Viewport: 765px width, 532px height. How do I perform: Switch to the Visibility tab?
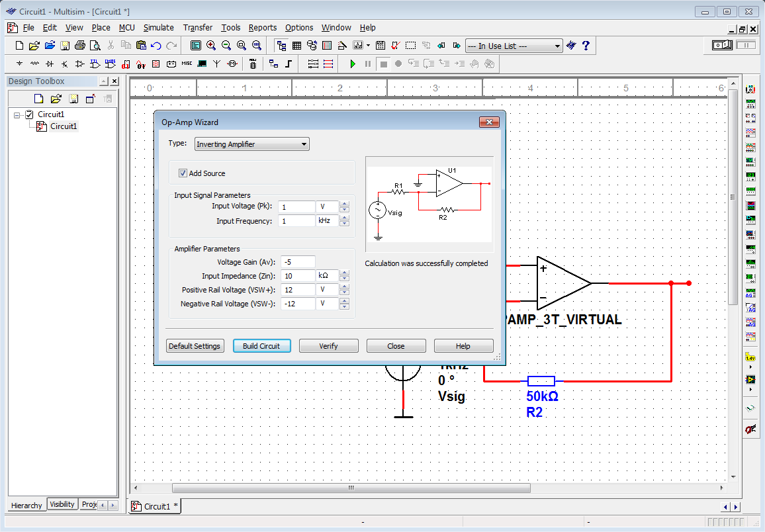62,504
